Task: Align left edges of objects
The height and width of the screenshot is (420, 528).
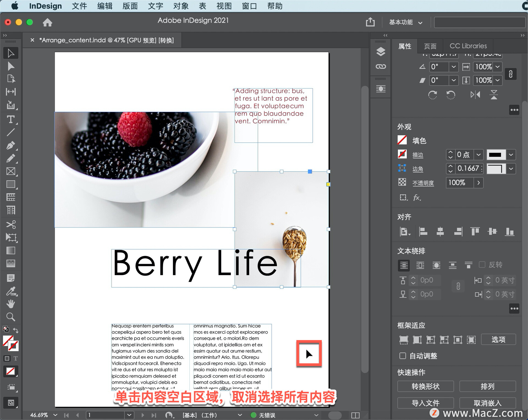Action: (423, 232)
